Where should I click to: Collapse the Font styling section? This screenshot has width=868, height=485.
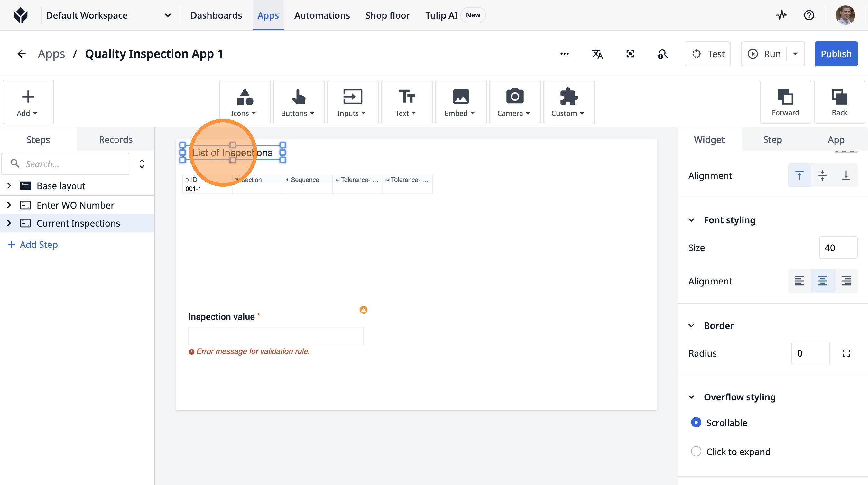(x=691, y=220)
